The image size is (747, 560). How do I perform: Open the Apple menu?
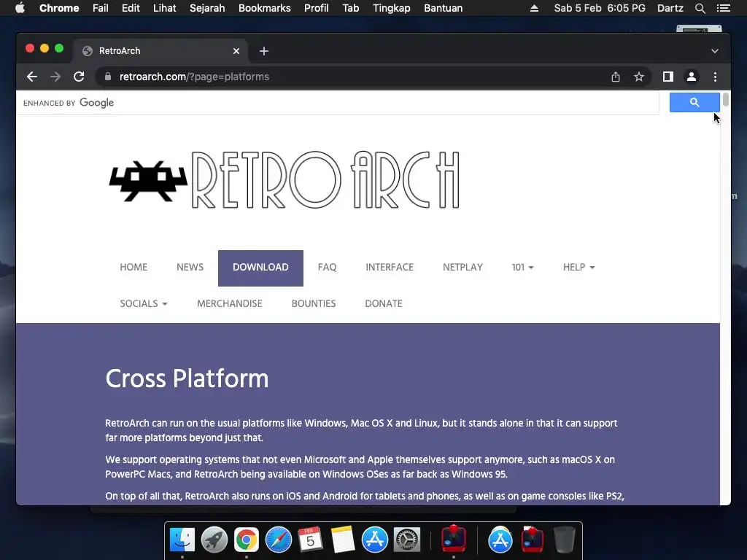click(20, 8)
